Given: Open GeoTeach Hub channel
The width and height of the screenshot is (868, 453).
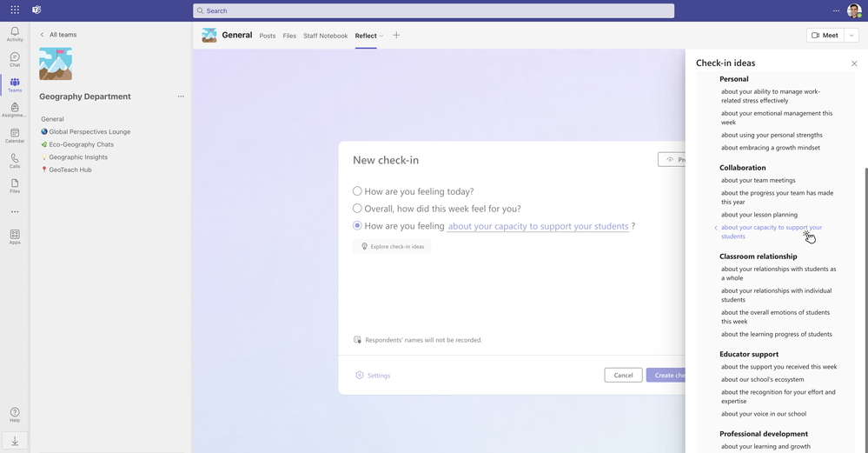Looking at the screenshot, I should [x=66, y=170].
